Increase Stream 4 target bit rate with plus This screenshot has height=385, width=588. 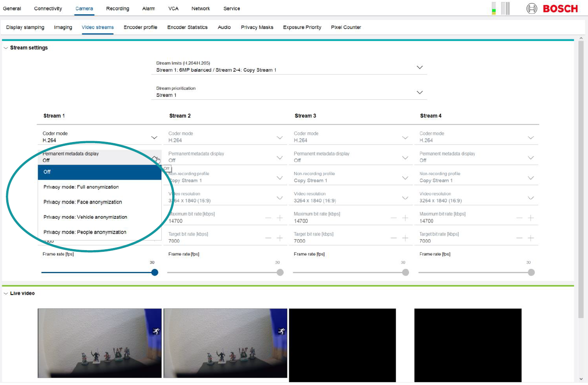[531, 238]
